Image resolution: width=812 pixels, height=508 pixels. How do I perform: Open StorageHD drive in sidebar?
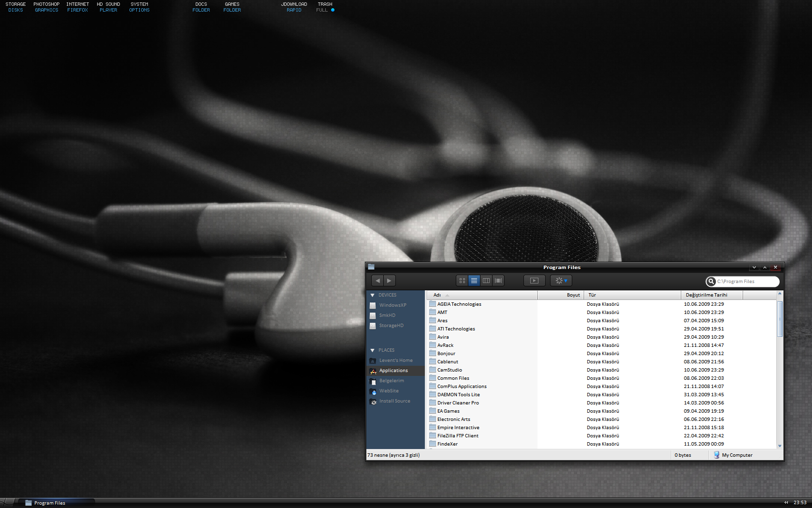click(391, 326)
